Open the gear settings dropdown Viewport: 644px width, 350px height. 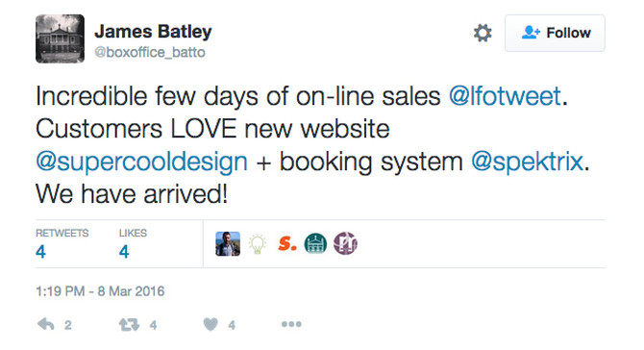(x=483, y=33)
